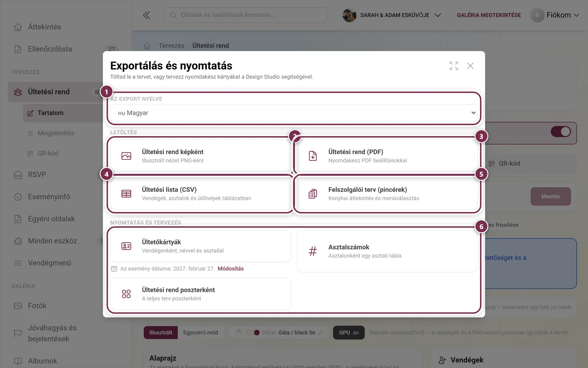Click the info icon beside Eseményinfó
This screenshot has height=368, width=588.
point(18,197)
